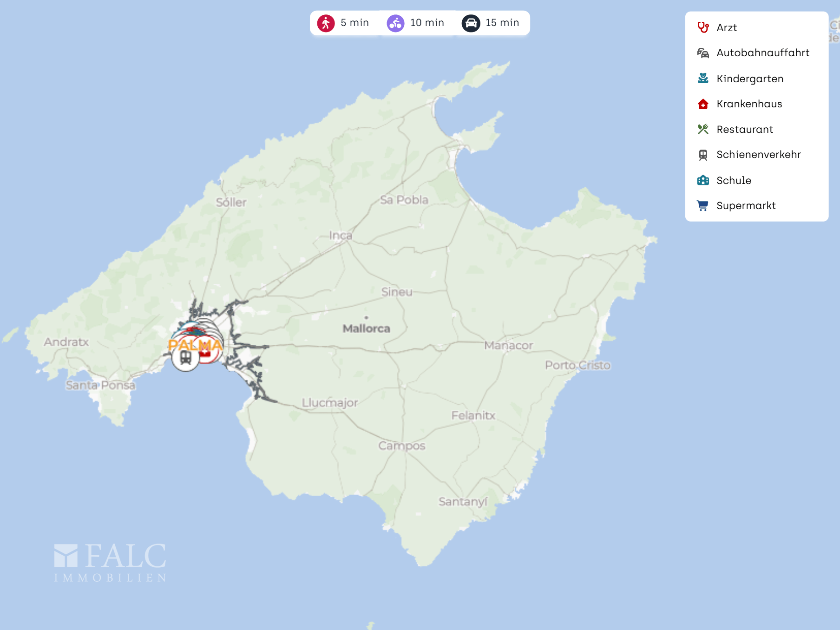Click the Kindergarten teddy icon in legend
This screenshot has height=630, width=840.
[x=703, y=79]
